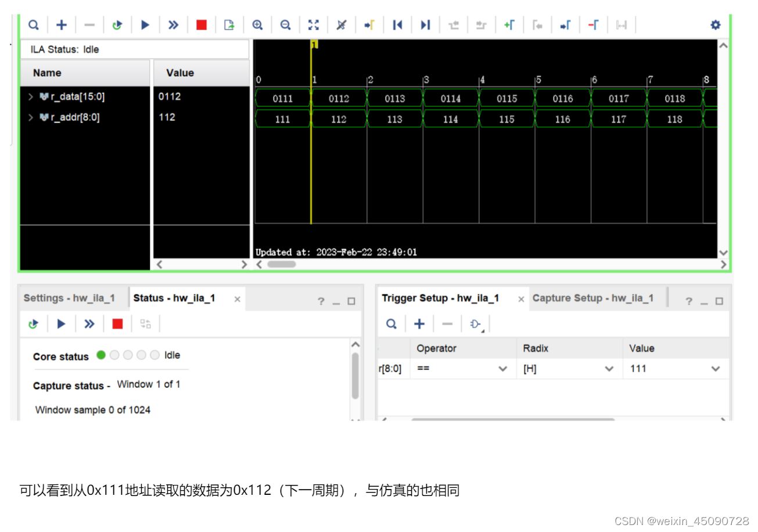Image resolution: width=758 pixels, height=532 pixels.
Task: Select r_addr value 112 cell
Action: 202,118
